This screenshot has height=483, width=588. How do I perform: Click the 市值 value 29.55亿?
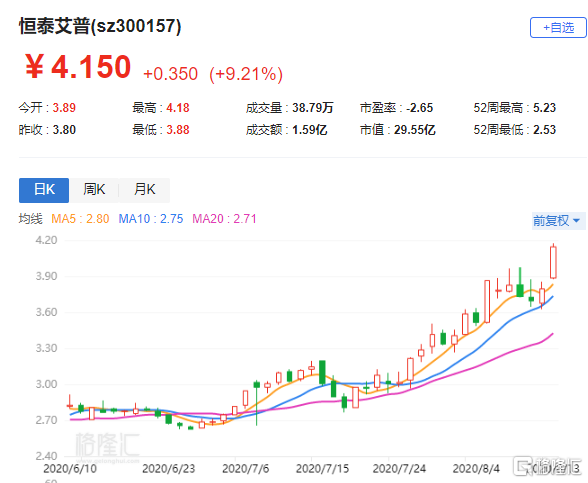[x=415, y=130]
